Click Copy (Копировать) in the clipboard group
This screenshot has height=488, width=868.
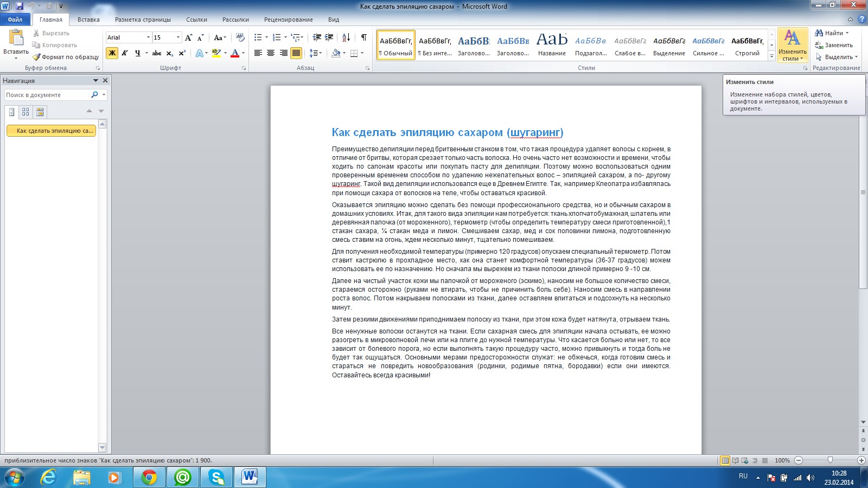55,45
